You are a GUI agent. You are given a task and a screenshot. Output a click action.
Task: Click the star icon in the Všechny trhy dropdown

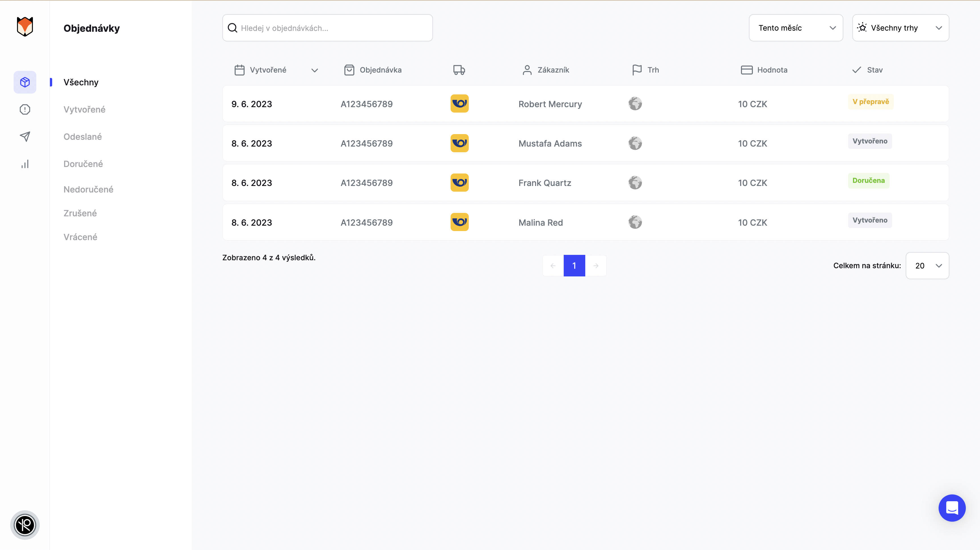point(862,28)
